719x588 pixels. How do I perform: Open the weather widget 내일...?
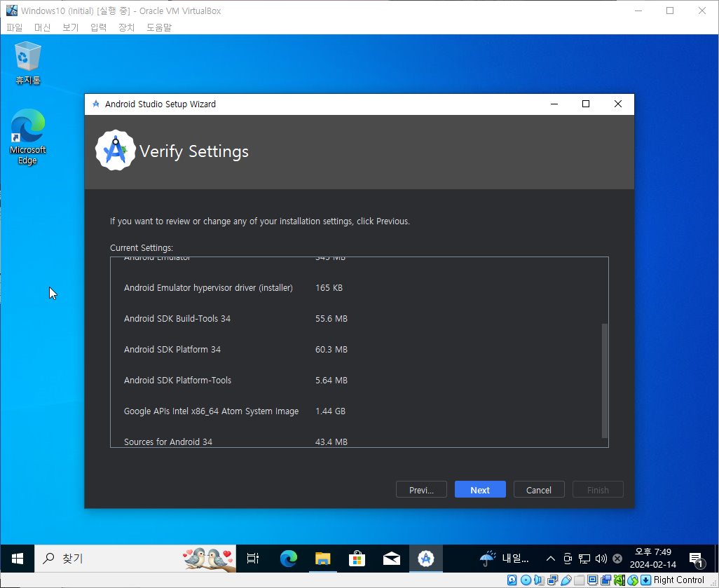click(505, 558)
